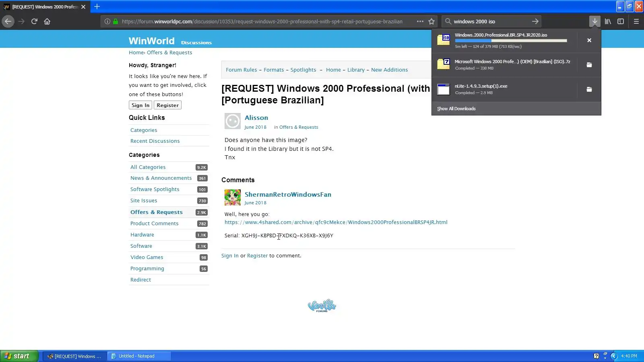Focus the search box containing windows 2000 iso

491,21
